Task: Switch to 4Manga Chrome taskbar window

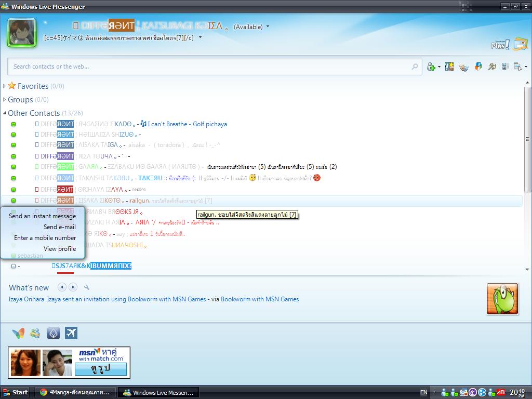Action: [x=75, y=393]
